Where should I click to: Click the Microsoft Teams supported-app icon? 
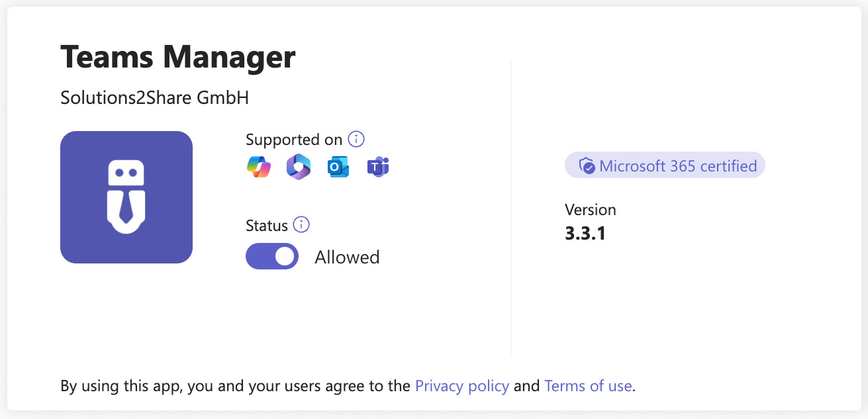click(x=378, y=167)
